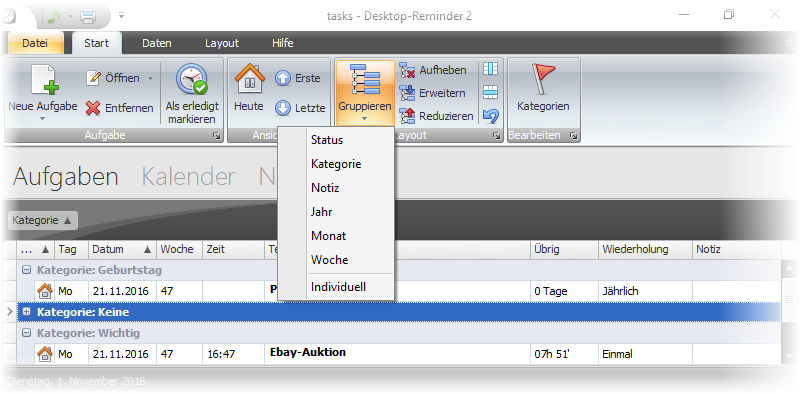Viewport: 800px width, 394px height.
Task: Open the Öffnen dropdown arrow
Action: pyautogui.click(x=150, y=79)
